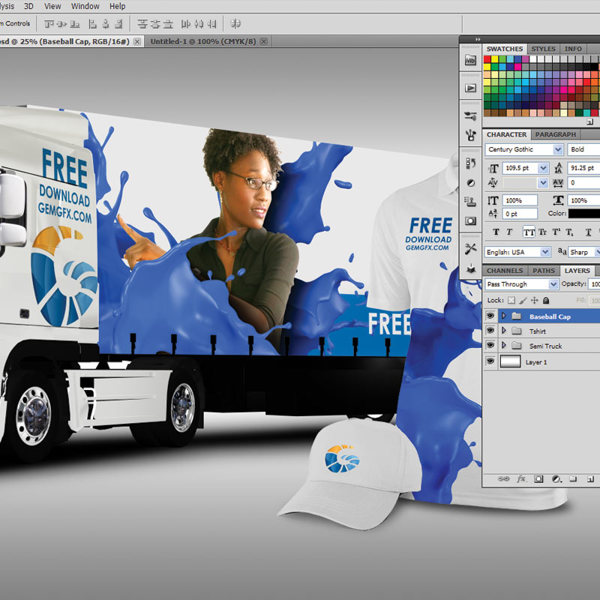Viewport: 600px width, 600px height.
Task: Open the Masks panel icon
Action: [x=470, y=220]
